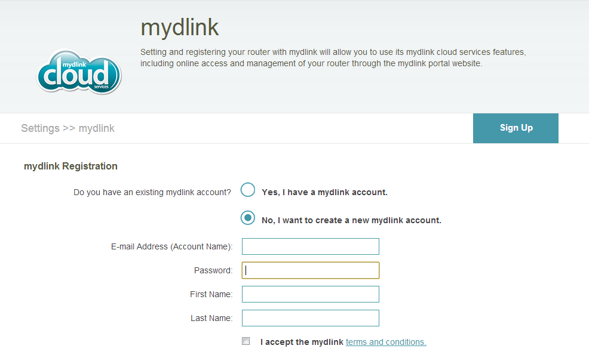This screenshot has width=589, height=364.
Task: Click the description paragraph under the title
Action: coord(333,57)
